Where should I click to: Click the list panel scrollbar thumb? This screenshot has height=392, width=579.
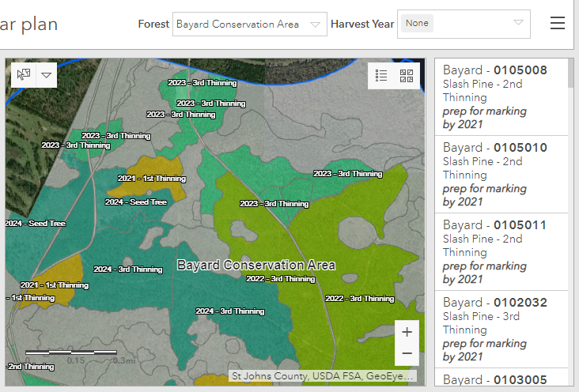571,73
